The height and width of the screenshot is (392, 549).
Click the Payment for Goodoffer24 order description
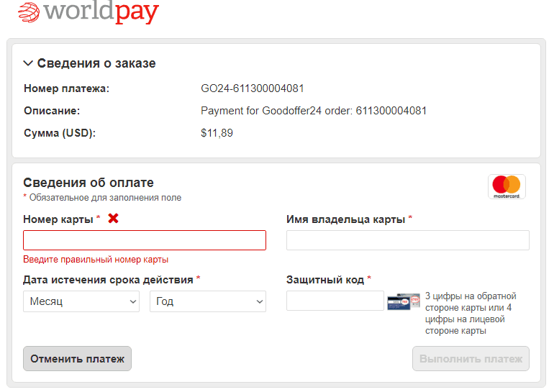pos(314,111)
